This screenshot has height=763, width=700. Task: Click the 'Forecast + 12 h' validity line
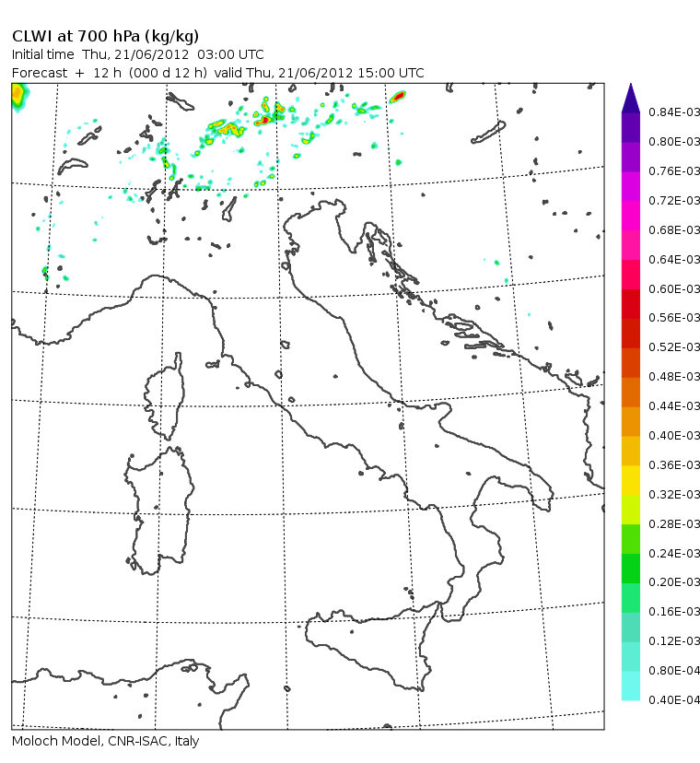218,73
